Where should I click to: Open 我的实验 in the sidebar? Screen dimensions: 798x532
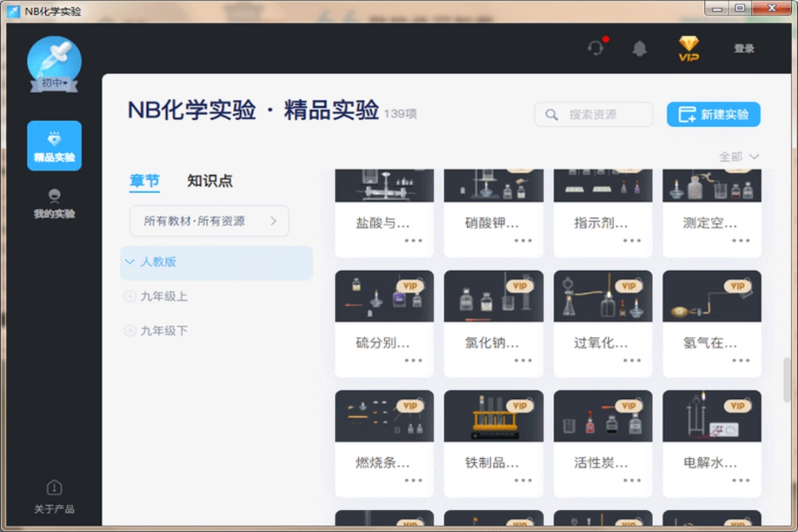tap(53, 202)
